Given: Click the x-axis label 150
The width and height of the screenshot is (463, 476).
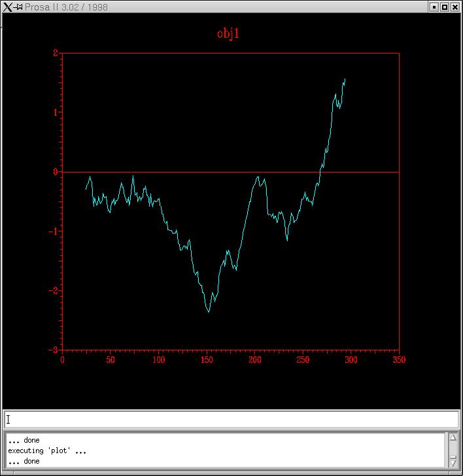Looking at the screenshot, I should [207, 360].
